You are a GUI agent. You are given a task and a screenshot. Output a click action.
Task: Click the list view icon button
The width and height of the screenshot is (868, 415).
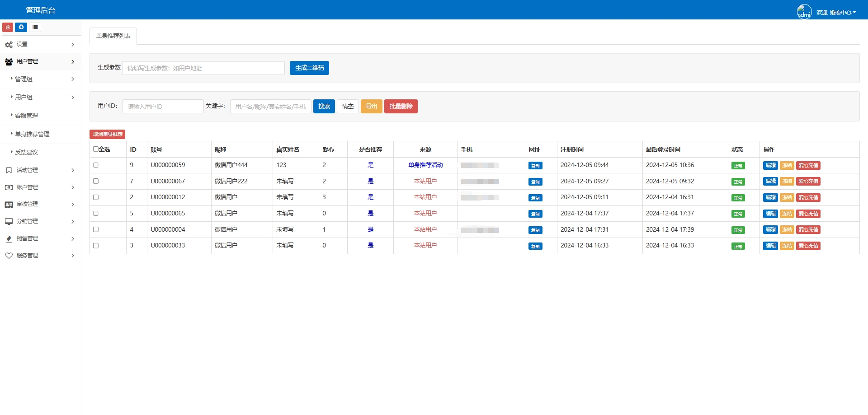pos(35,27)
